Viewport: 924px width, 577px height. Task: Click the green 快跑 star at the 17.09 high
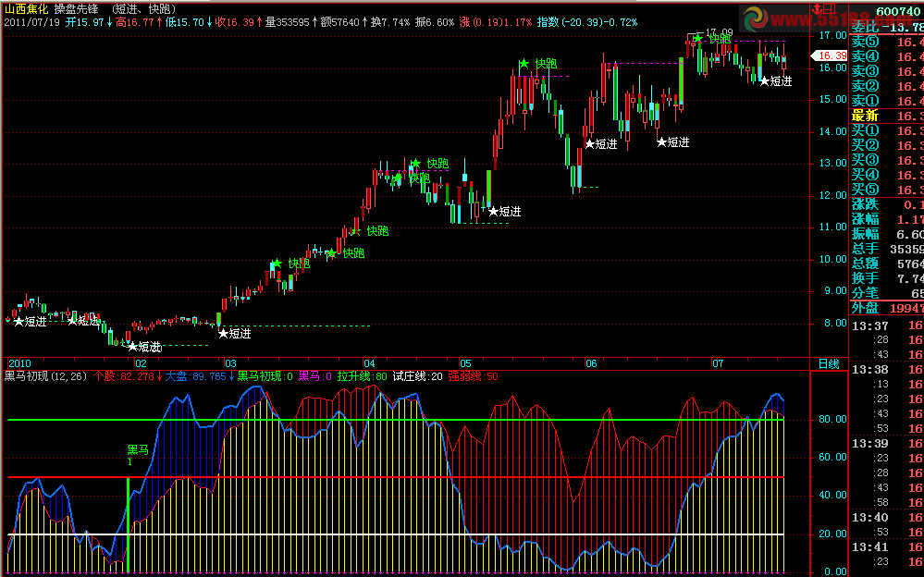[696, 38]
